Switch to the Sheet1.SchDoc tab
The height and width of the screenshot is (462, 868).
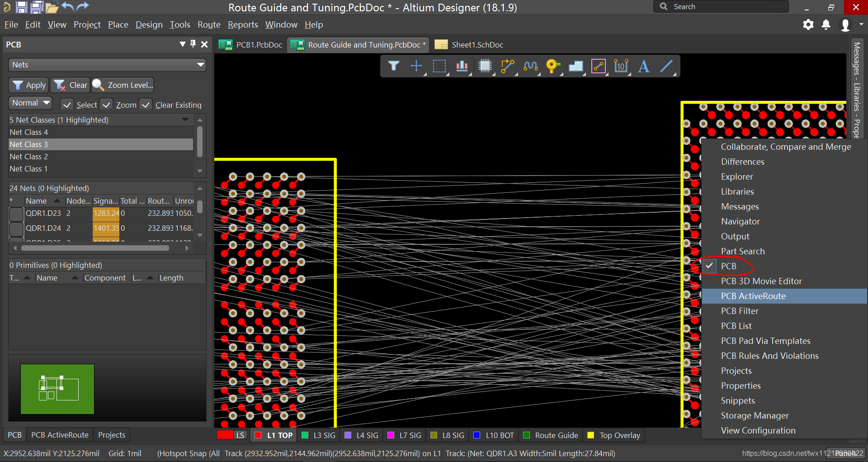coord(469,44)
